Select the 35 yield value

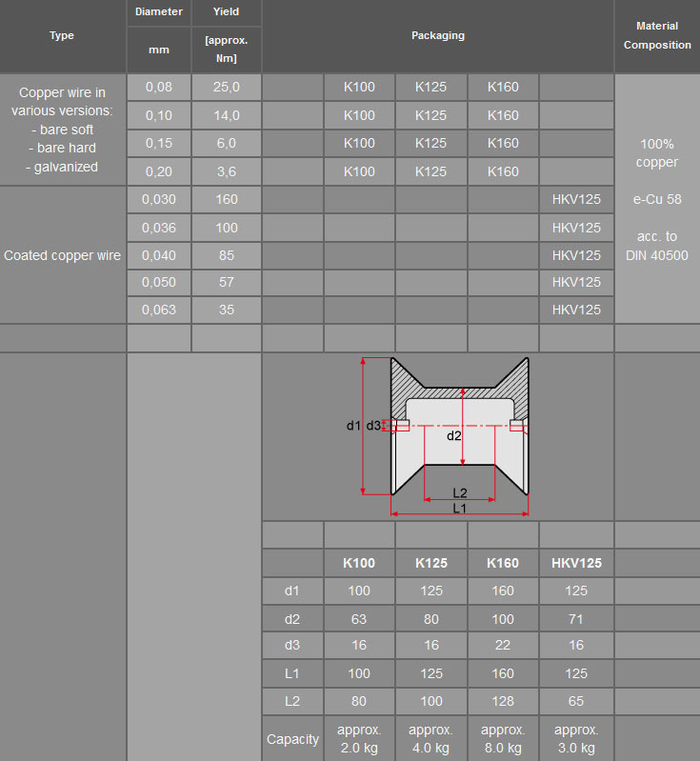(x=227, y=310)
